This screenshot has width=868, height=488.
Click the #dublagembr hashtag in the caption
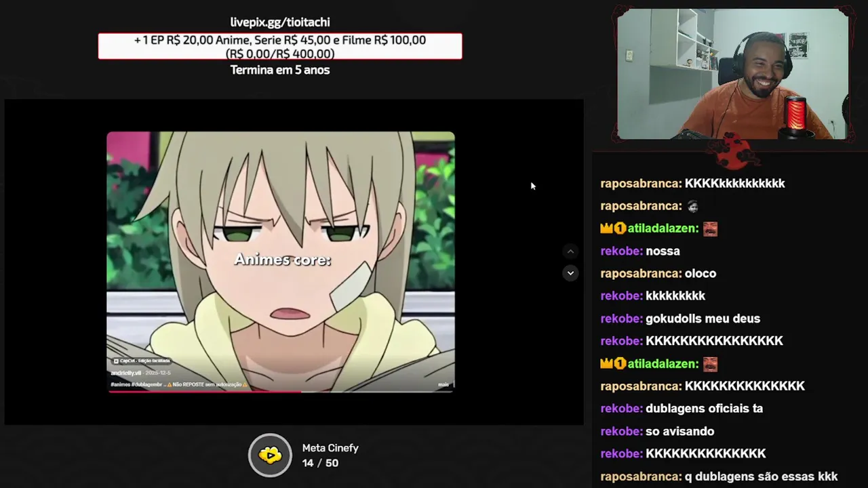[x=146, y=384]
